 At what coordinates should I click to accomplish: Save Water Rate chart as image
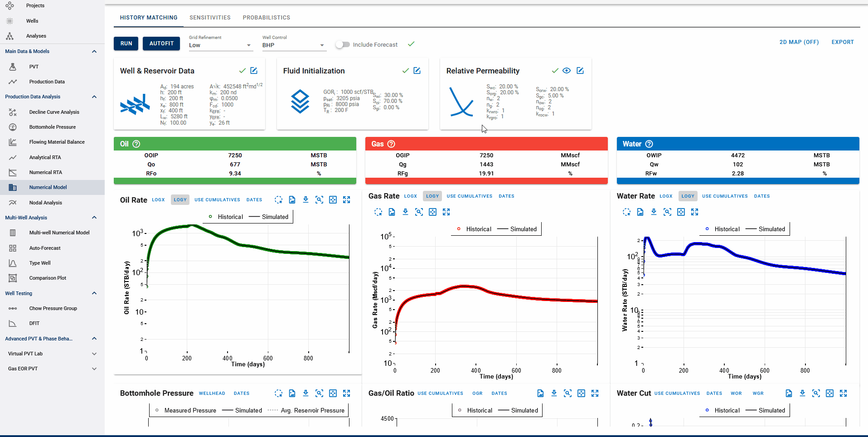(640, 212)
